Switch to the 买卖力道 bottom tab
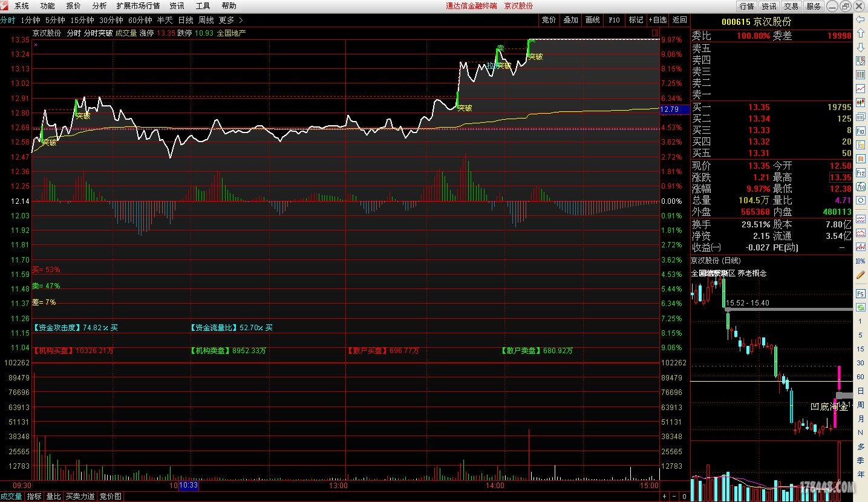The width and height of the screenshot is (868, 502). pyautogui.click(x=80, y=497)
